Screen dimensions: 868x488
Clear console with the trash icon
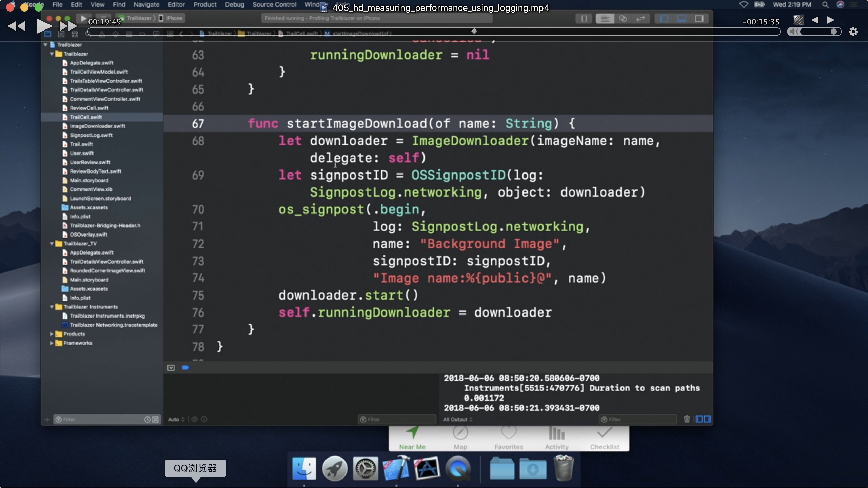[x=687, y=419]
